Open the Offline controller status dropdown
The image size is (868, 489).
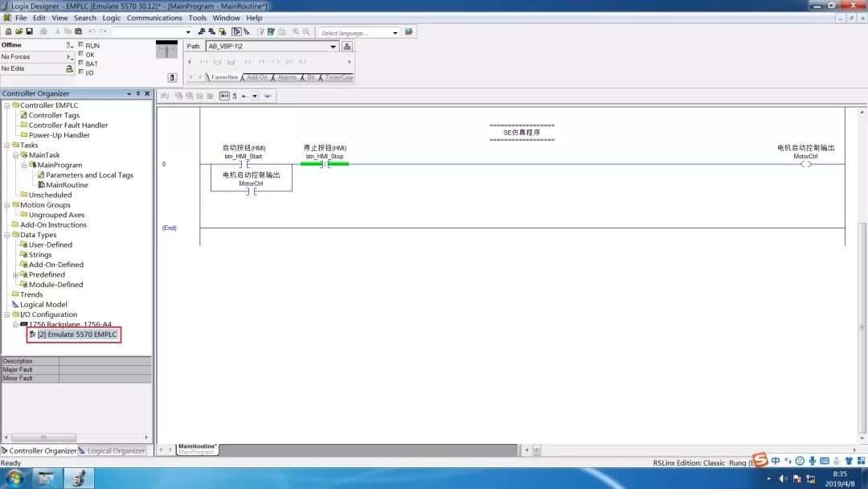tap(69, 45)
